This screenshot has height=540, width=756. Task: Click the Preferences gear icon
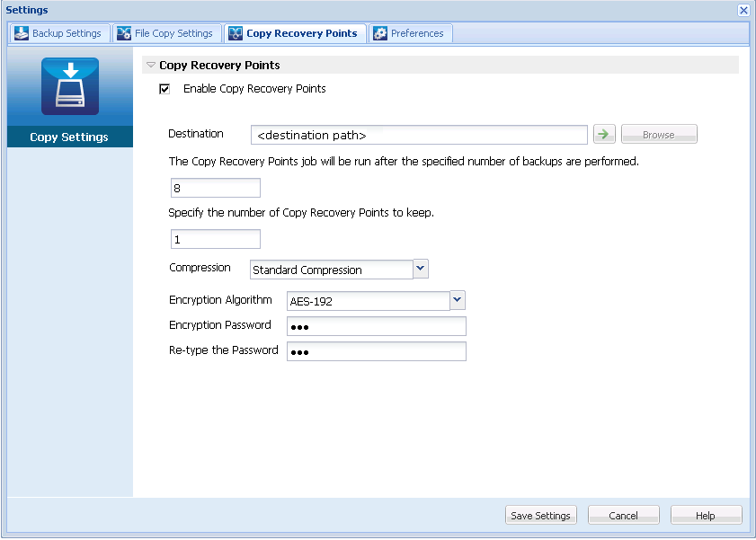click(381, 32)
